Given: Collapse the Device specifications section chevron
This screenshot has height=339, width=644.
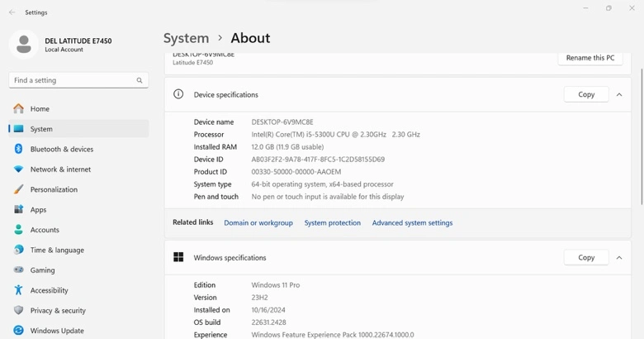Looking at the screenshot, I should [x=619, y=94].
